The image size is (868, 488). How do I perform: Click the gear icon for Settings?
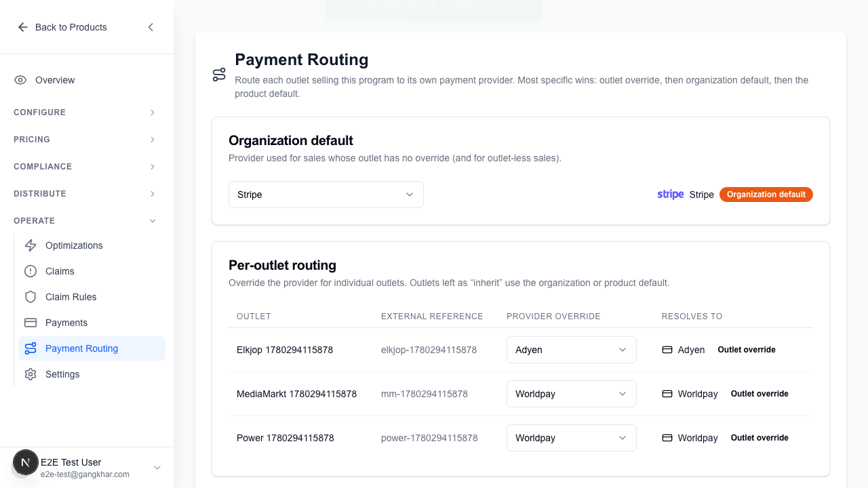pyautogui.click(x=31, y=374)
